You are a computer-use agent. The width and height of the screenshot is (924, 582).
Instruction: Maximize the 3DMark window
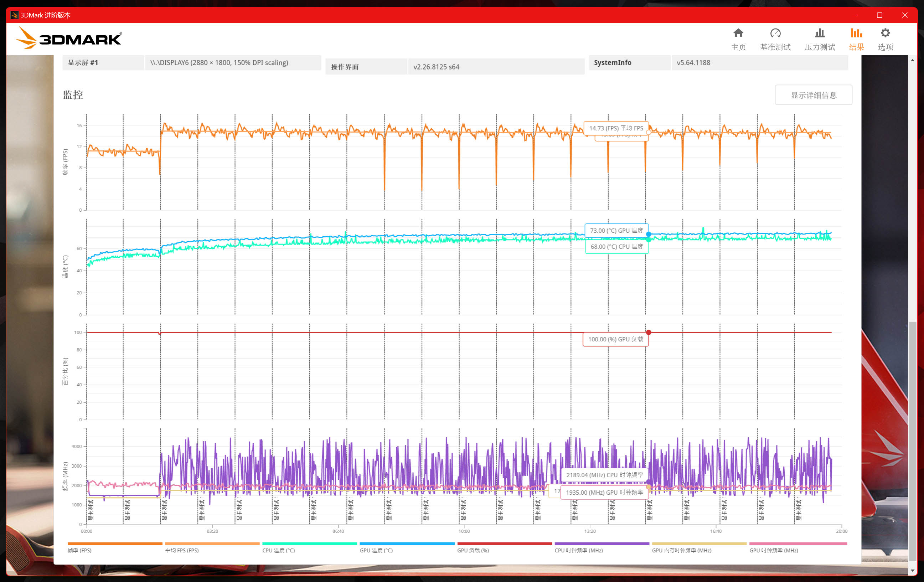[x=879, y=15]
